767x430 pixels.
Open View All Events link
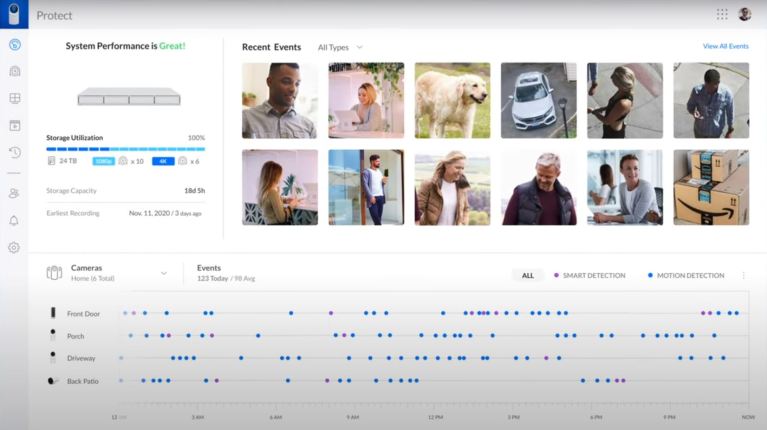[725, 46]
